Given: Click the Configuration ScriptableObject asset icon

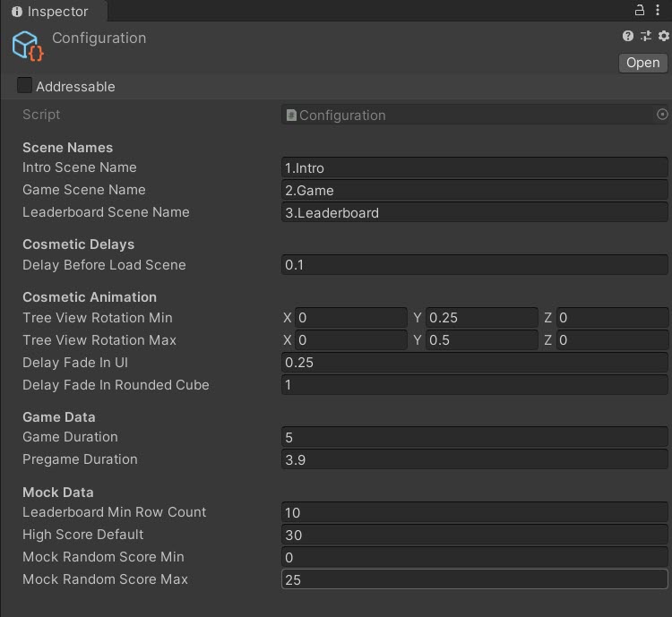Looking at the screenshot, I should pyautogui.click(x=28, y=46).
